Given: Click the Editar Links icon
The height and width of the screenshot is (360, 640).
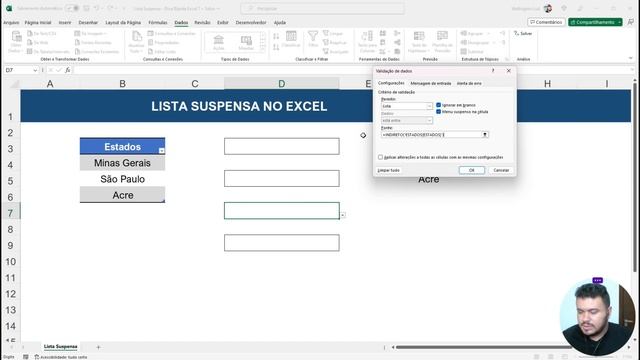Looking at the screenshot, I should [151, 51].
